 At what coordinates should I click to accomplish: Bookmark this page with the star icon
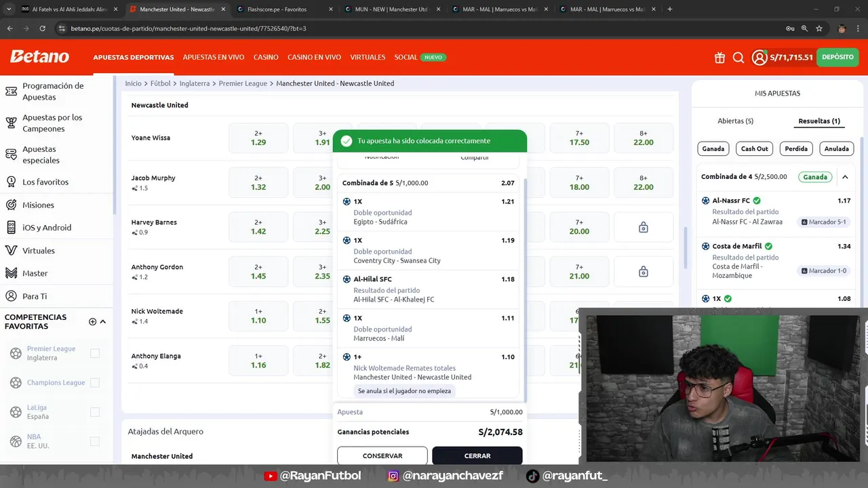pyautogui.click(x=819, y=28)
